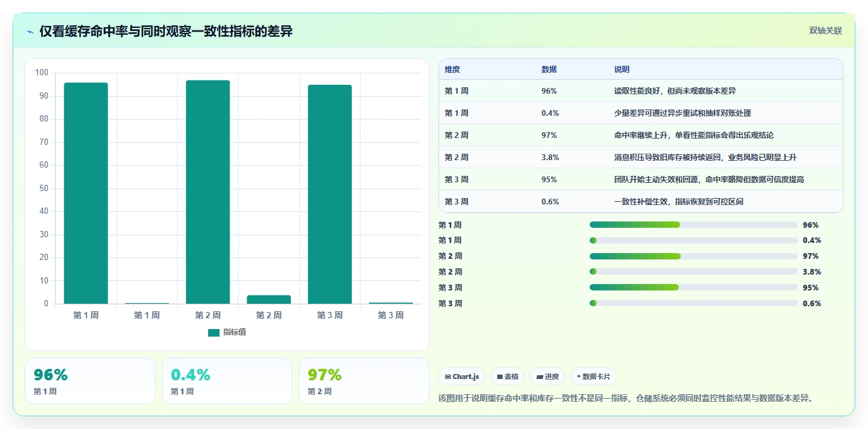Screen dimensions: 868x429
Task: Click the 97% cell in the table
Action: 549,135
